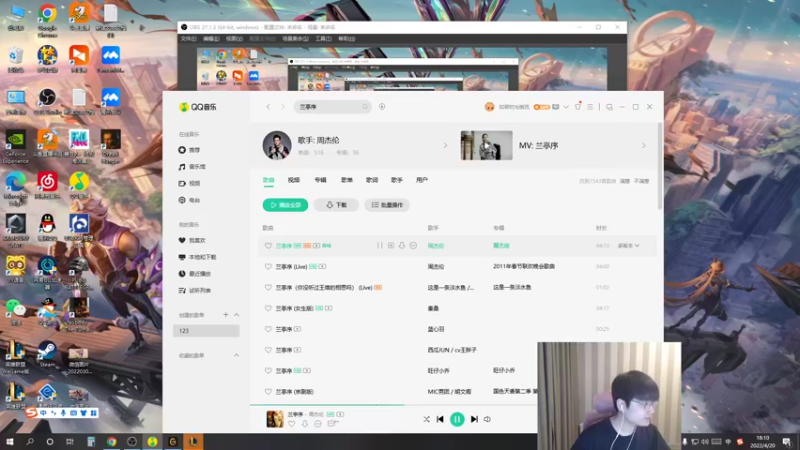The height and width of the screenshot is (450, 800).
Task: Click the 批量操作 batch operation button
Action: (x=387, y=205)
